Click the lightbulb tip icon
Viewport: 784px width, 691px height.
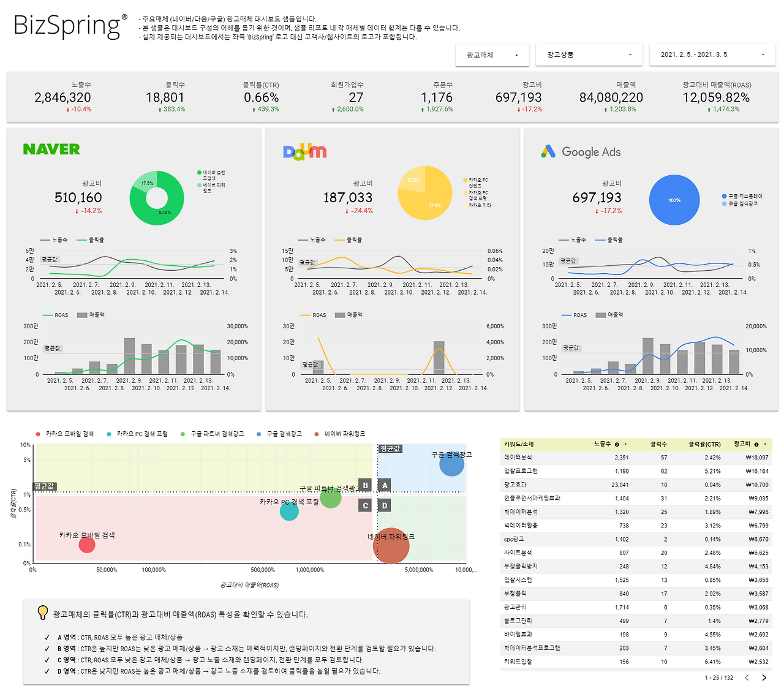tap(42, 612)
